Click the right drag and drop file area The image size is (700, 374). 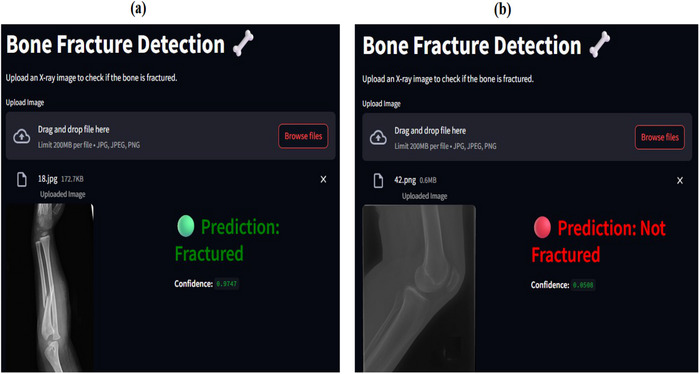(527, 137)
